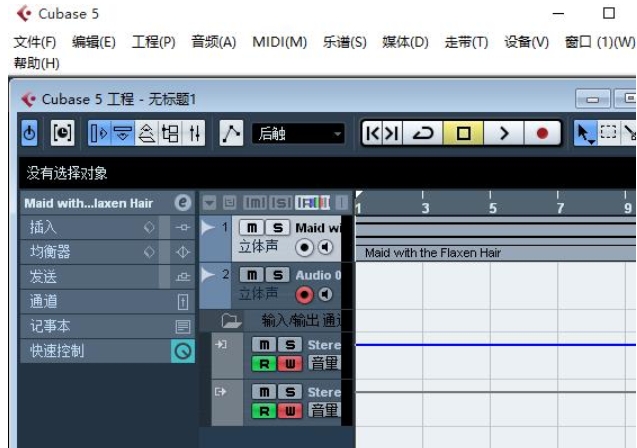637x448 pixels.
Task: Click the teal Quick Controls dial icon
Action: point(183,351)
